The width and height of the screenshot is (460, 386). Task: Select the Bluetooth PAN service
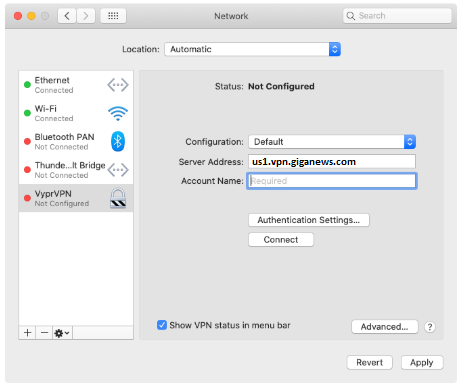76,142
